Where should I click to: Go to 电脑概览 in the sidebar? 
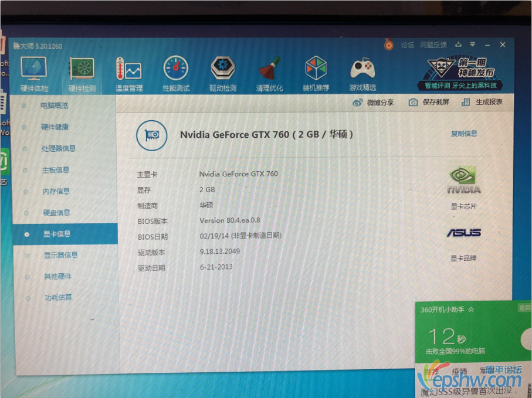click(x=55, y=106)
